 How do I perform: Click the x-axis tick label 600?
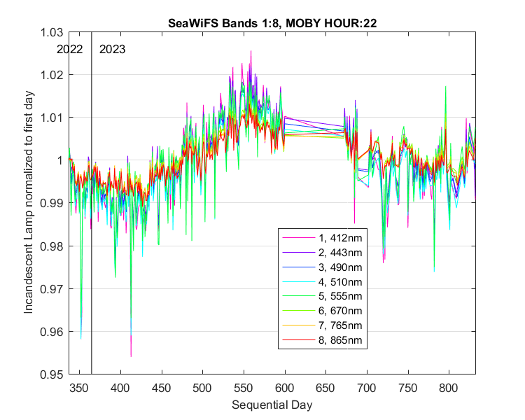tap(285, 388)
